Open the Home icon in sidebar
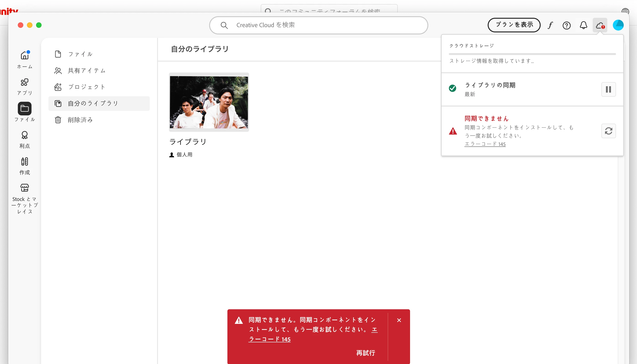This screenshot has width=637, height=364. (24, 55)
